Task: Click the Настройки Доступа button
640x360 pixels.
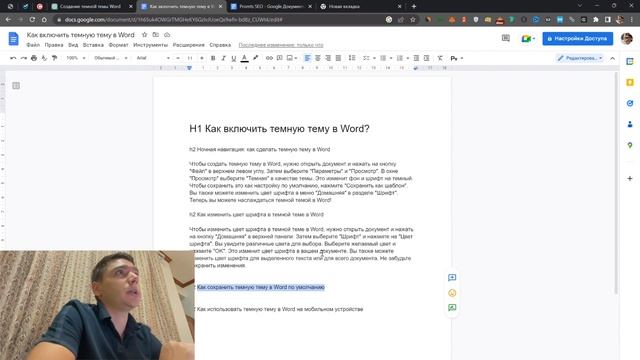Action: click(578, 38)
